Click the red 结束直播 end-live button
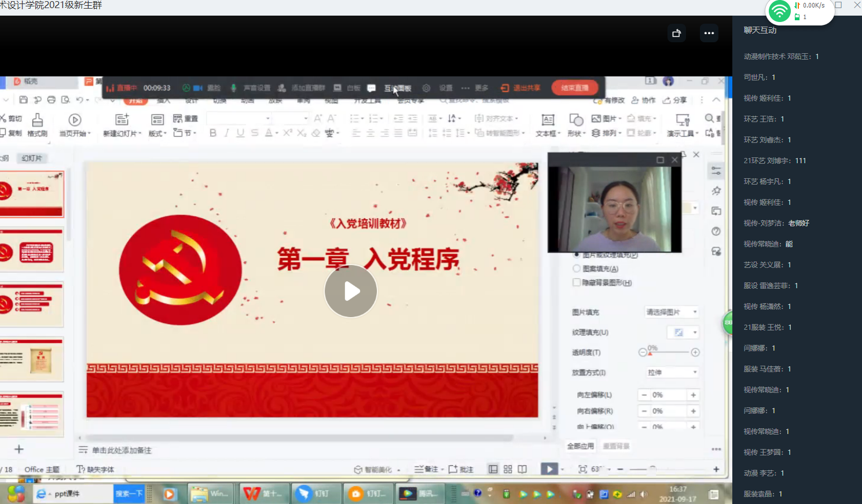Viewport: 862px width, 504px height. click(574, 88)
